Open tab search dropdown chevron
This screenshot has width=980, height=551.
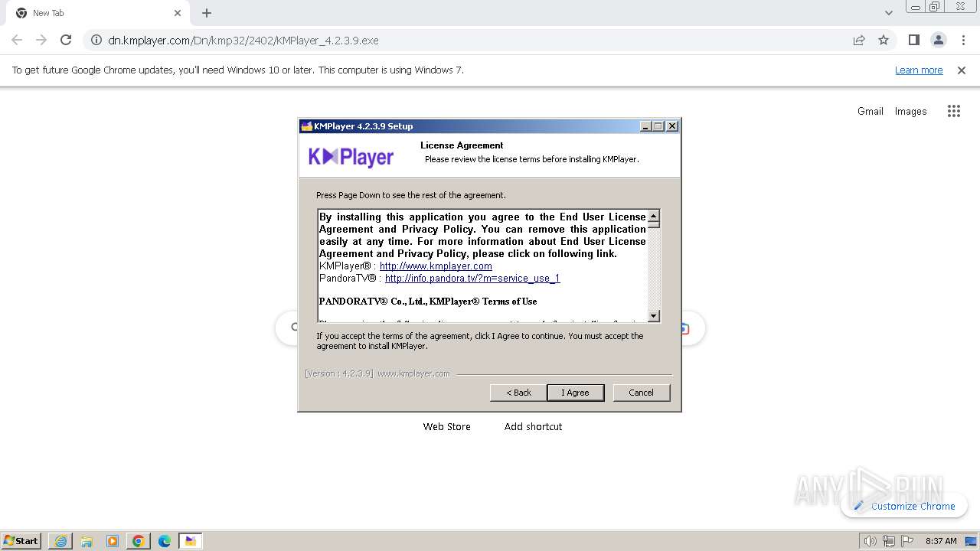click(888, 13)
